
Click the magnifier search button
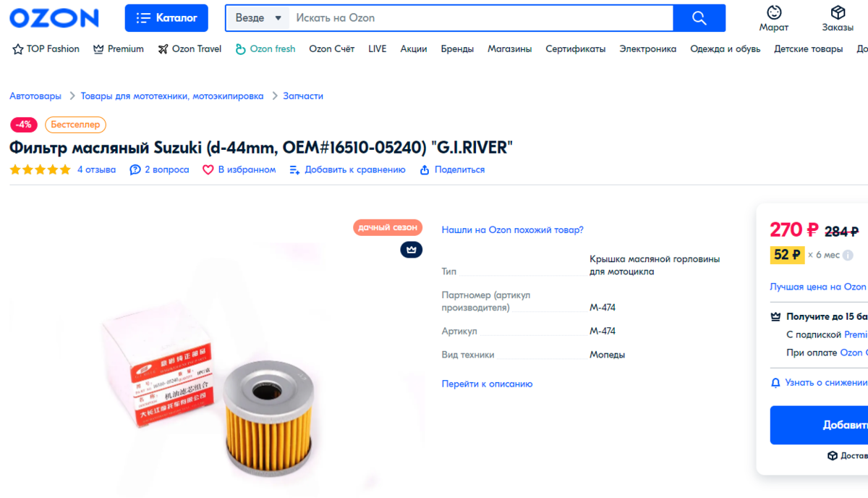click(699, 18)
